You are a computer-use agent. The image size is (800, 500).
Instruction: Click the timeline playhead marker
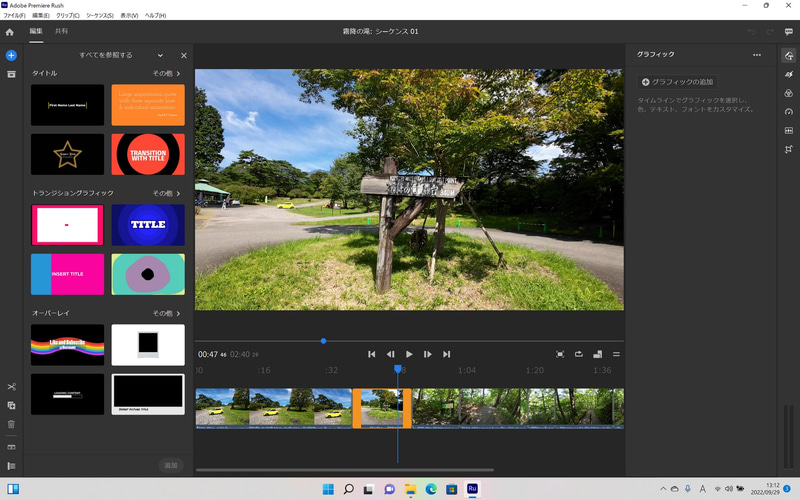point(397,369)
